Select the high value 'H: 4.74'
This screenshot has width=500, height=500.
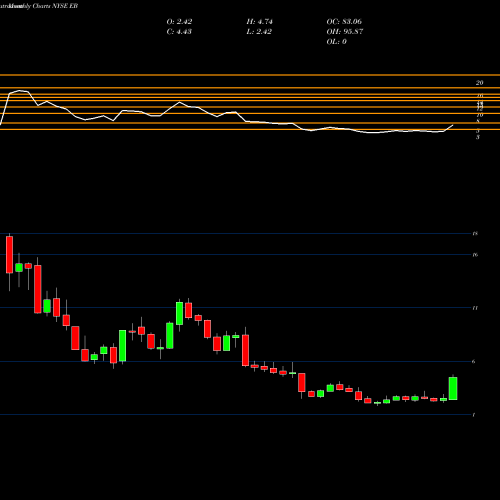(x=259, y=22)
